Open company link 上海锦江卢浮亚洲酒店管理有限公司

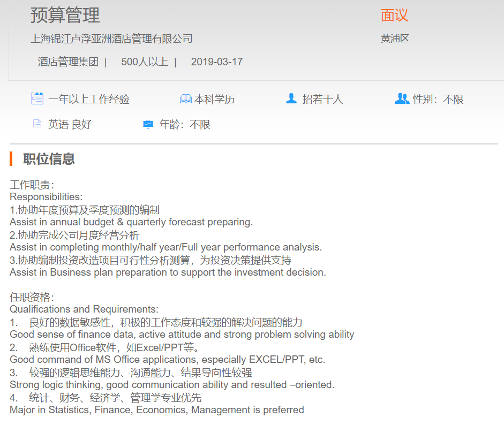click(x=111, y=39)
